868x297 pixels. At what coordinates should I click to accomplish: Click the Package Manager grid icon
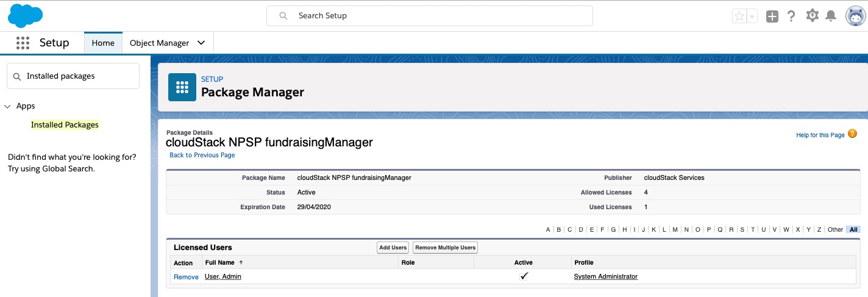182,87
